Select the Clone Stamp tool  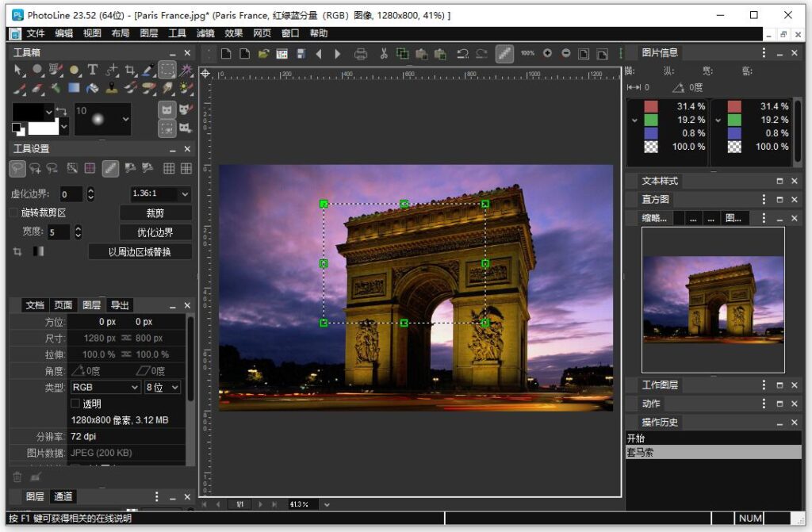tap(112, 89)
